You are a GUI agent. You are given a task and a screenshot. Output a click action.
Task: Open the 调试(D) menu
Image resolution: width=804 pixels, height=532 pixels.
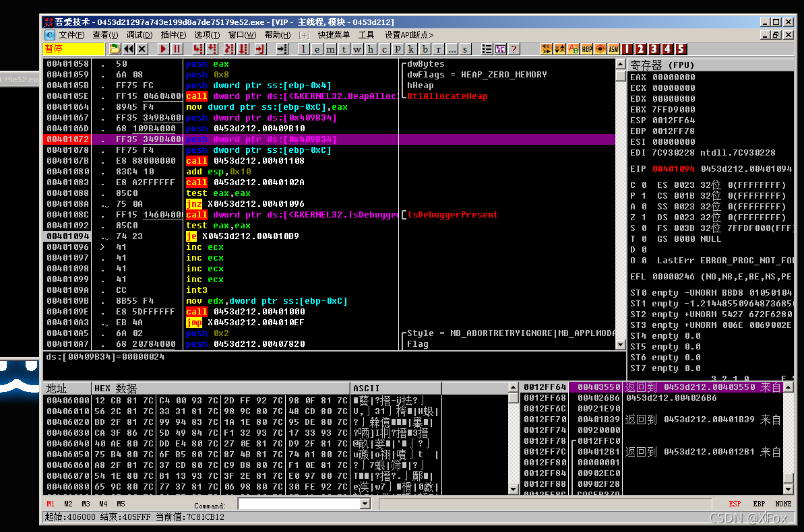click(140, 35)
